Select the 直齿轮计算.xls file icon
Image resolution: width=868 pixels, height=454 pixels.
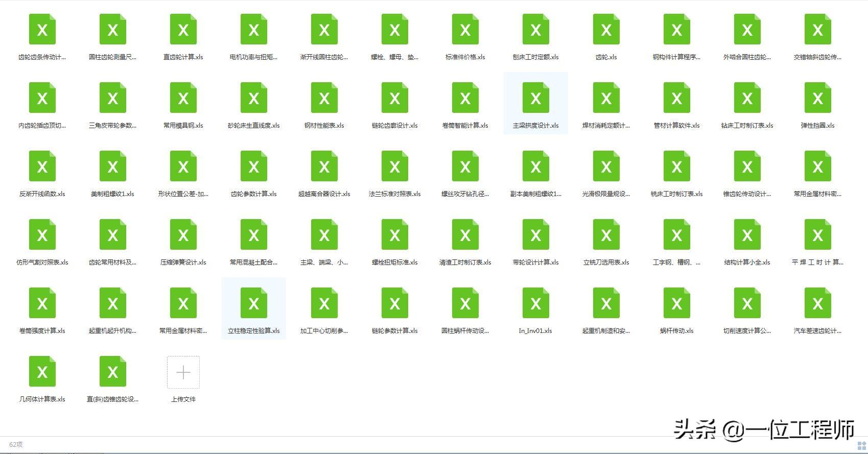pos(183,30)
